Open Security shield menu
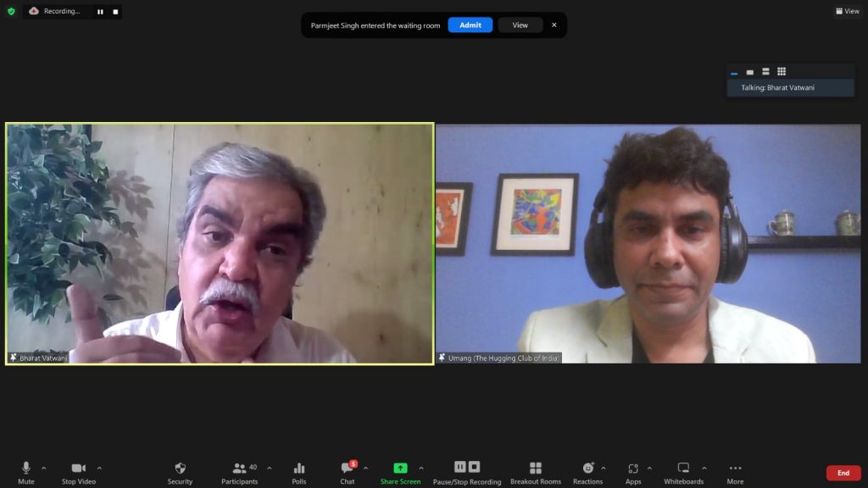This screenshot has width=868, height=488. tap(180, 473)
